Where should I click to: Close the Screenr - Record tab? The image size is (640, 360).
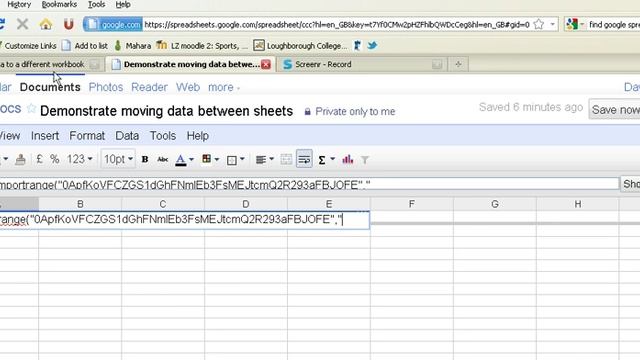[x=437, y=64]
